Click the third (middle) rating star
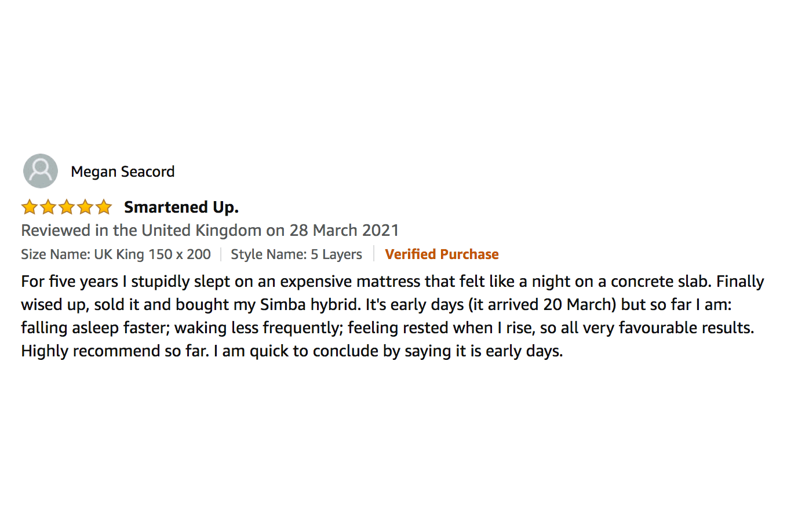The image size is (798, 532). click(x=67, y=207)
